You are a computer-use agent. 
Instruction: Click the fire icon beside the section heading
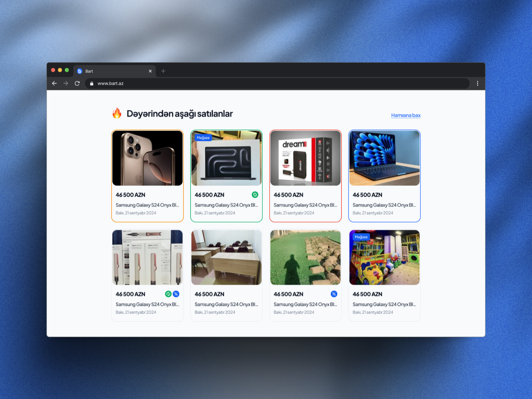pos(117,113)
